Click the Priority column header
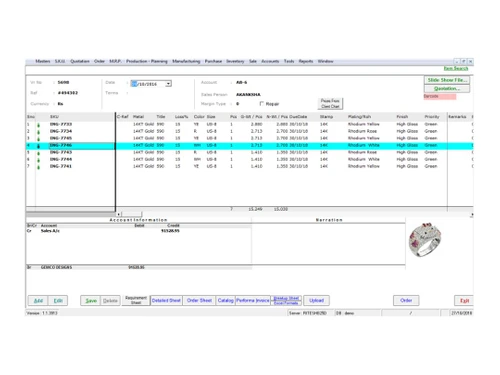Screen dimensions: 500x375 click(x=432, y=117)
